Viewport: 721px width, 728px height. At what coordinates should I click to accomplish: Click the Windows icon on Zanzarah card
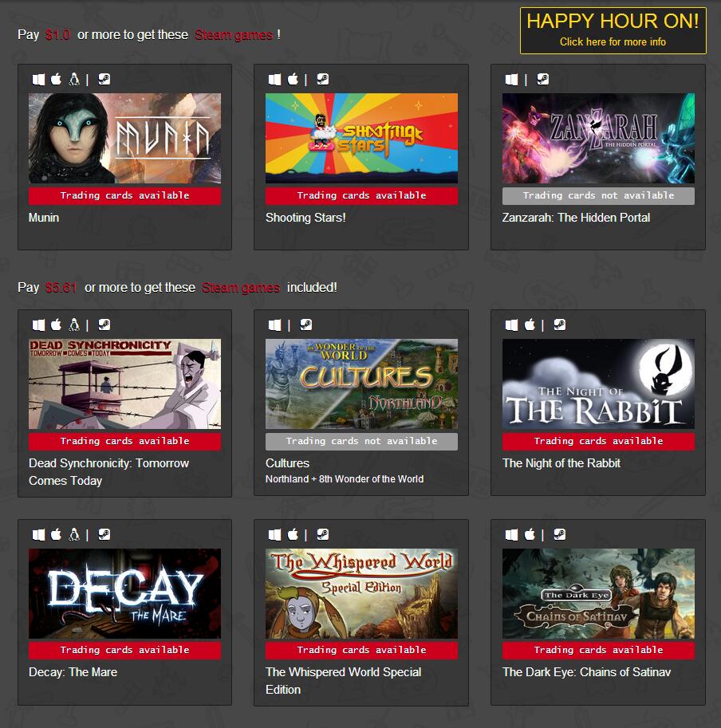(x=511, y=80)
